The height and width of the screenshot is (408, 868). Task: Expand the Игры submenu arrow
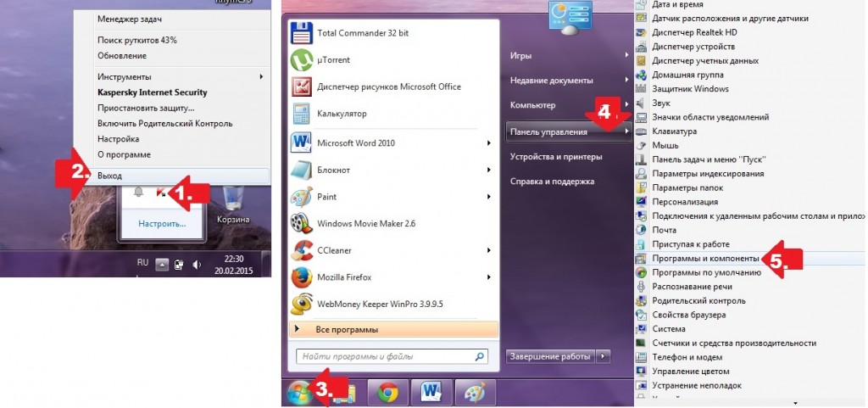(626, 55)
